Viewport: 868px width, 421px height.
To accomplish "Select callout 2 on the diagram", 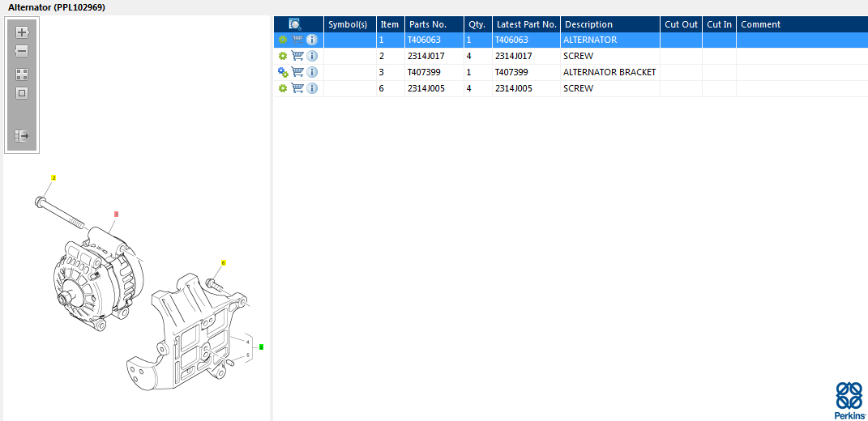I will tap(53, 178).
